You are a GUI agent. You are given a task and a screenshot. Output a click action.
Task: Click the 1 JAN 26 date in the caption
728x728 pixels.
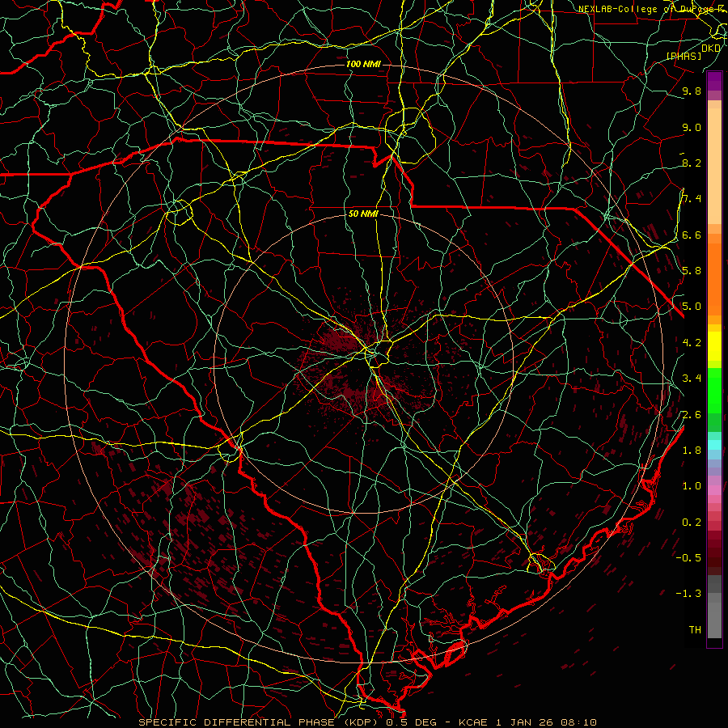point(525,722)
